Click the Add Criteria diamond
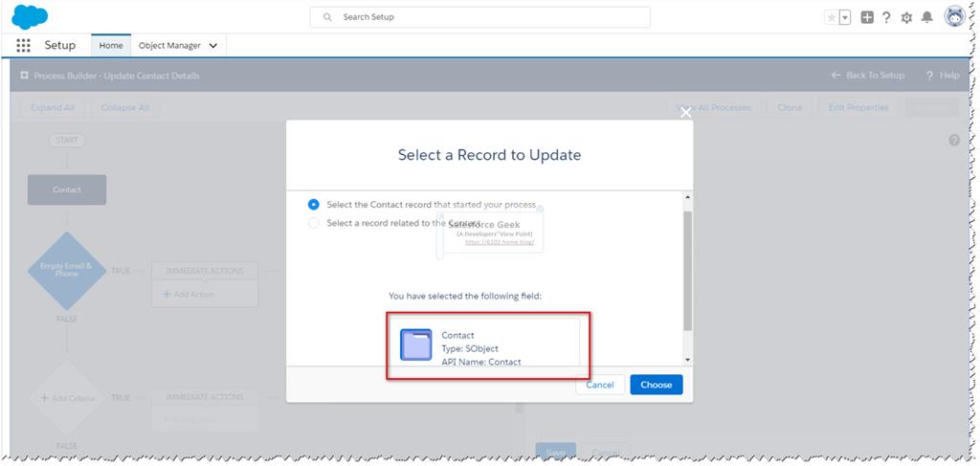The width and height of the screenshot is (980, 466). point(66,398)
